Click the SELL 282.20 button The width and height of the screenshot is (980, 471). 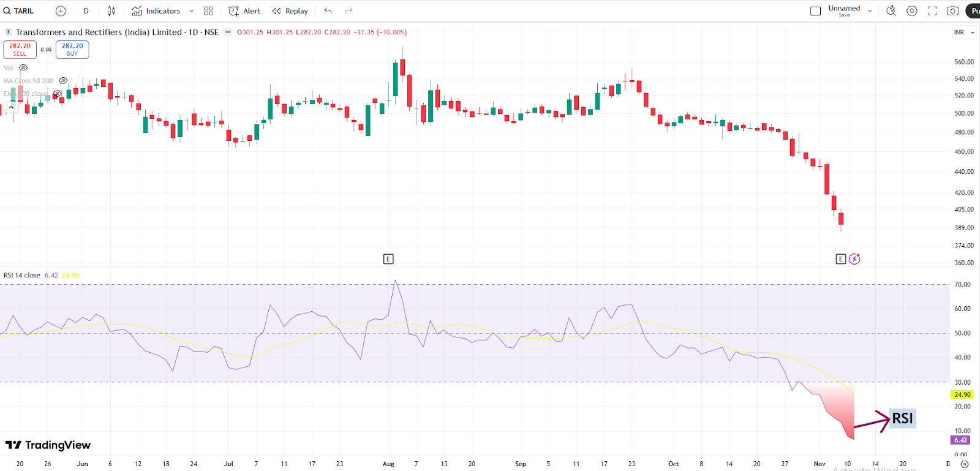pyautogui.click(x=20, y=50)
